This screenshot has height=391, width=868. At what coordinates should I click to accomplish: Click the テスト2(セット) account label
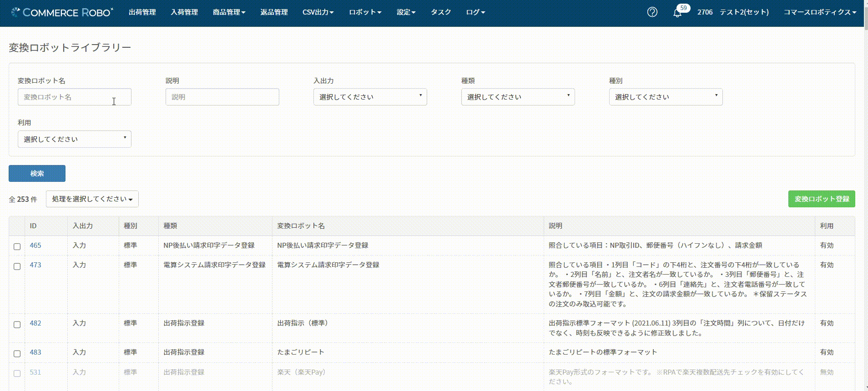(x=744, y=12)
